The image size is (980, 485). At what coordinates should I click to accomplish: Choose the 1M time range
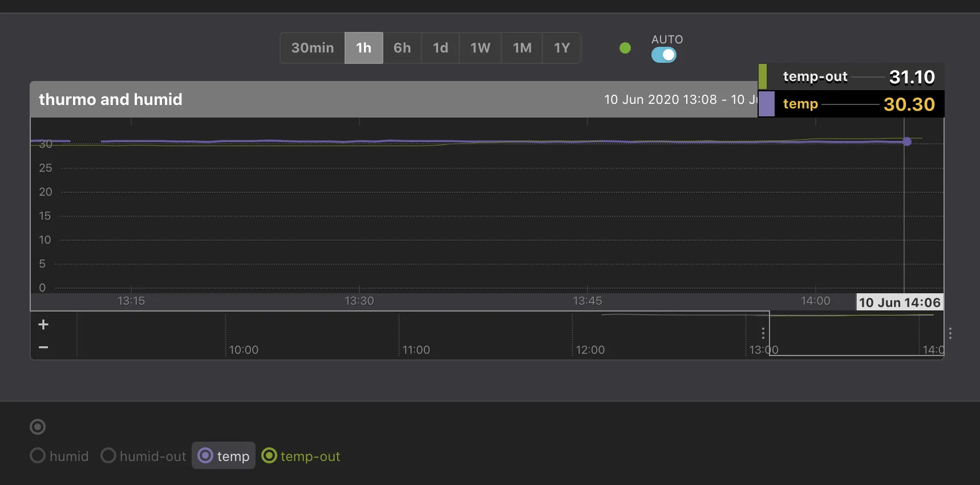click(x=522, y=48)
